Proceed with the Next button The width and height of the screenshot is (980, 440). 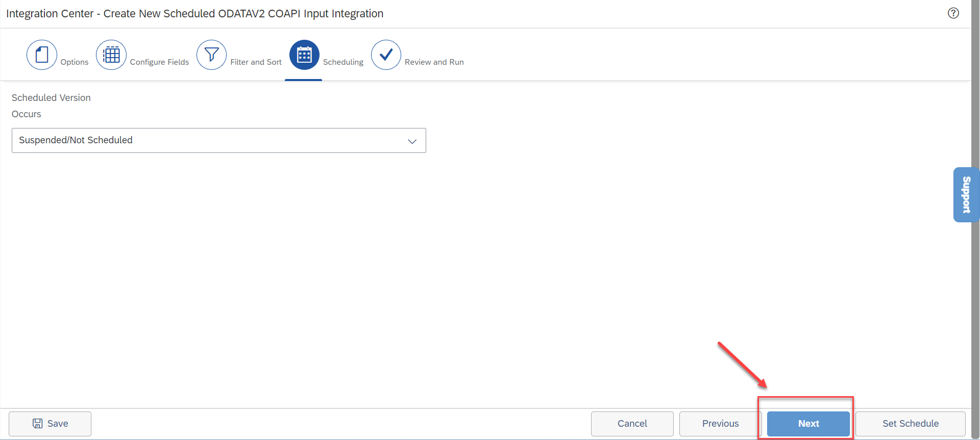[808, 424]
